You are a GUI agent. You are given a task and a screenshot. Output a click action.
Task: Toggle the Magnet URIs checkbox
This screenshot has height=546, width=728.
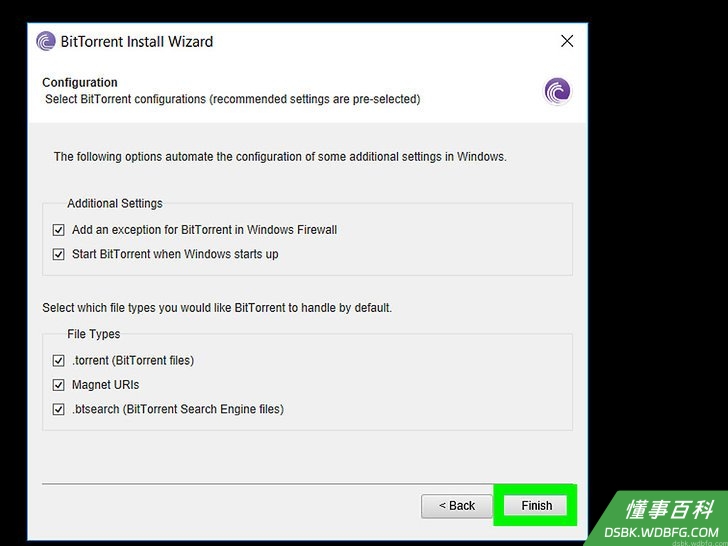(58, 385)
